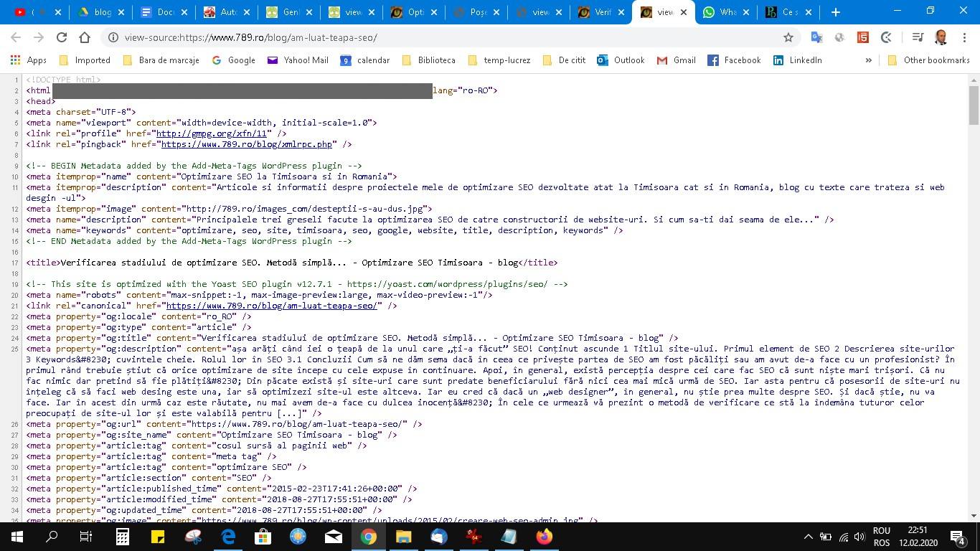Adjust the volume via the speaker tray icon

click(x=860, y=537)
